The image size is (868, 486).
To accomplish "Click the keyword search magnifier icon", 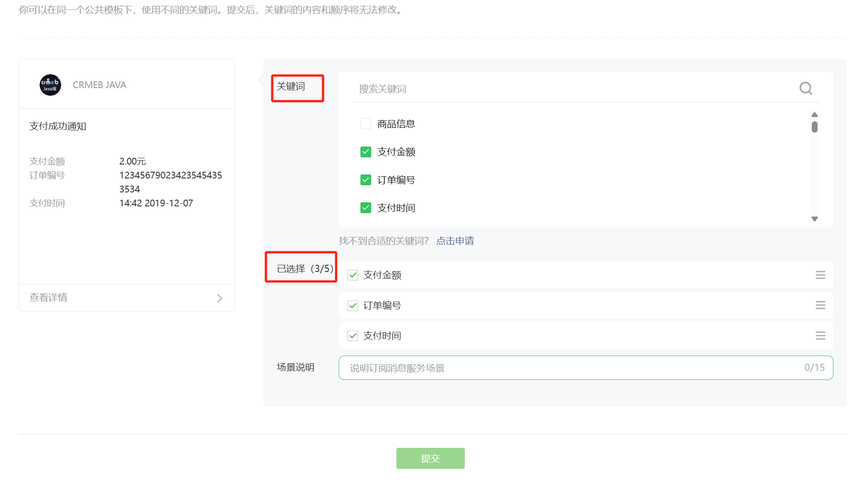I will (805, 89).
